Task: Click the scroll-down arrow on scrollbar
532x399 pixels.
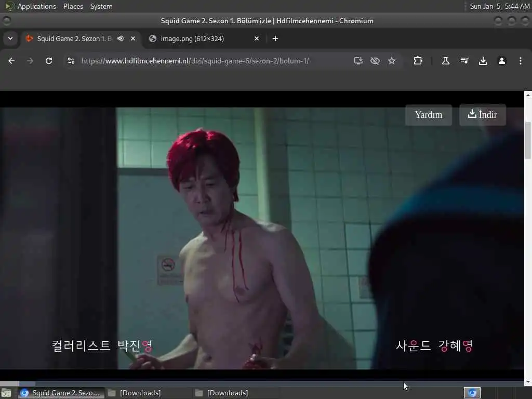Action: [528, 382]
